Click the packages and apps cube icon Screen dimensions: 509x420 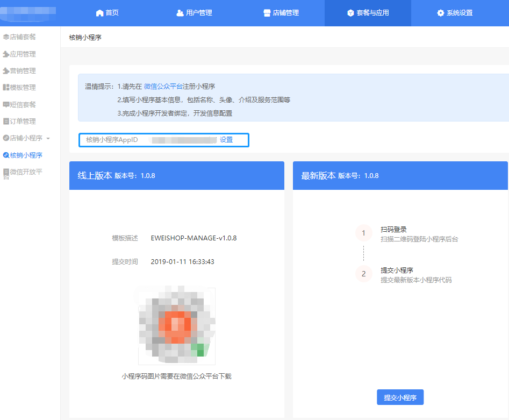click(x=350, y=13)
